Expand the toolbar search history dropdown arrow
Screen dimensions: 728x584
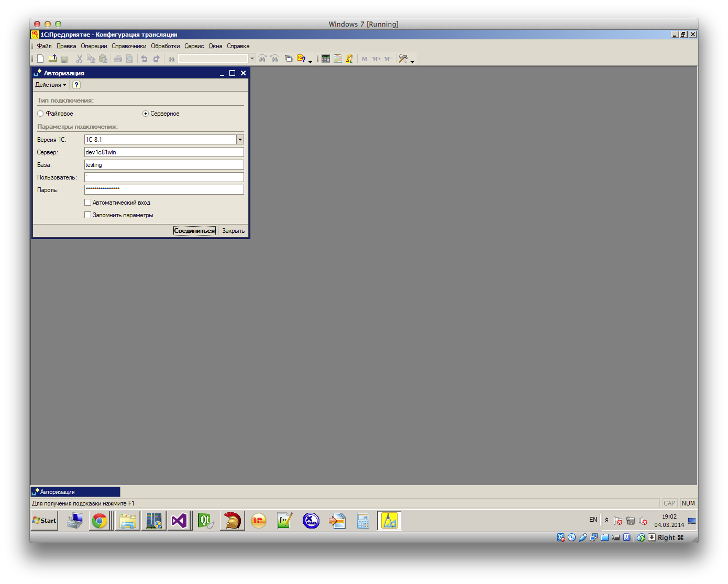252,59
